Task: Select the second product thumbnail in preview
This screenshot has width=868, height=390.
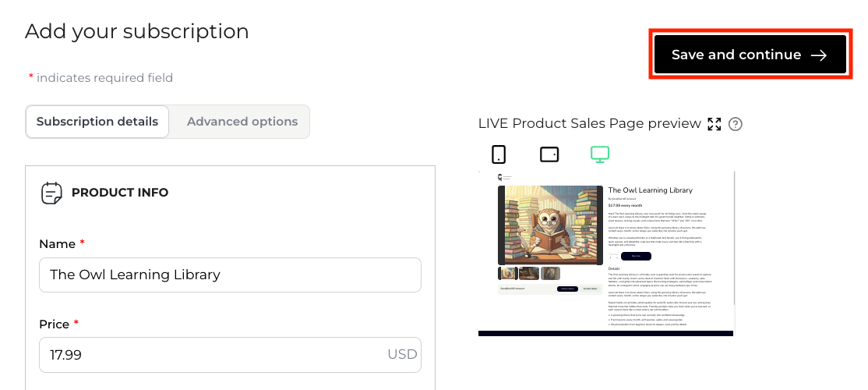Action: tap(528, 273)
